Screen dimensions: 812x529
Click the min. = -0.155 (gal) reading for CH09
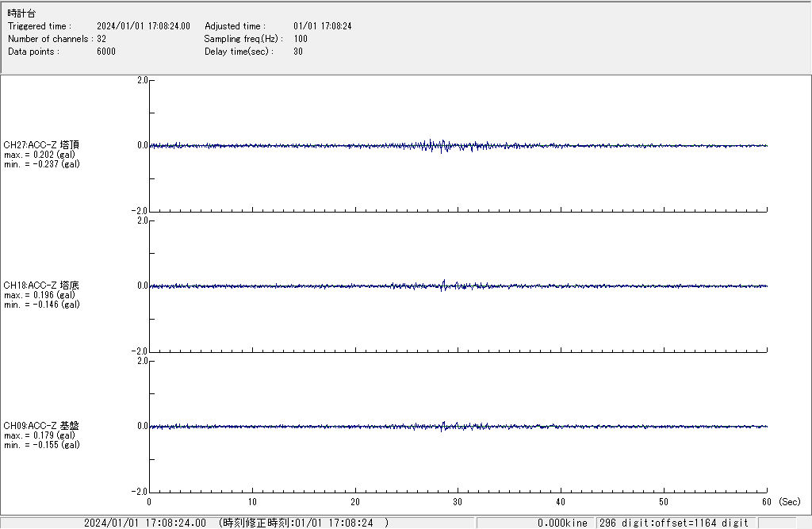click(41, 445)
